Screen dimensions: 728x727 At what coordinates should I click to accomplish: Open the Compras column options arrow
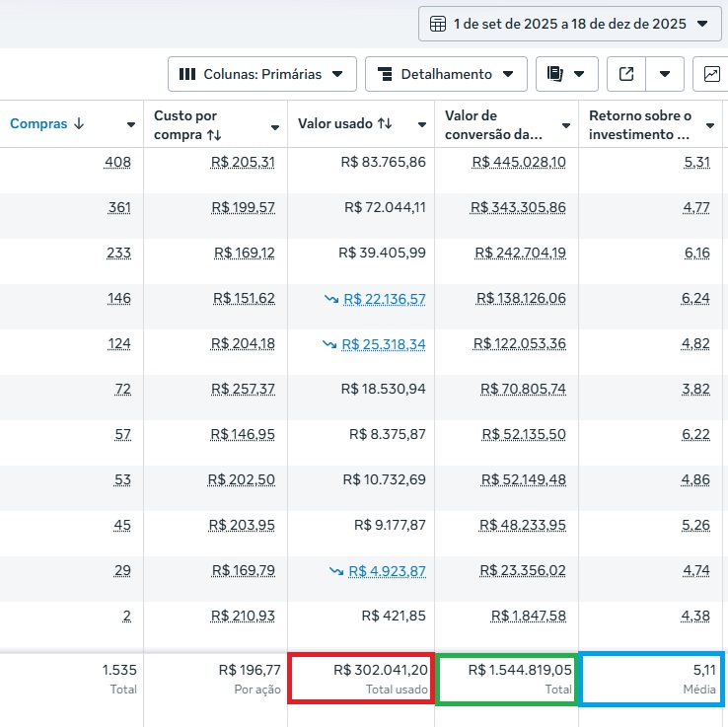point(131,125)
